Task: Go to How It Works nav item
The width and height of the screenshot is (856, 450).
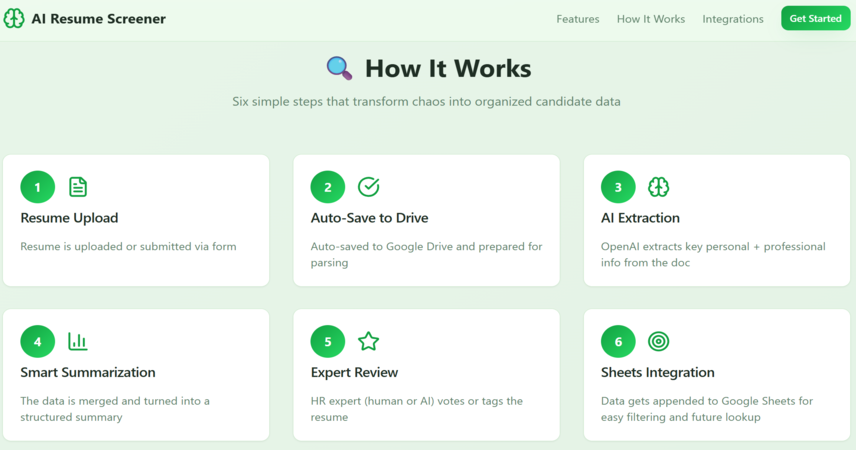Action: pos(651,19)
